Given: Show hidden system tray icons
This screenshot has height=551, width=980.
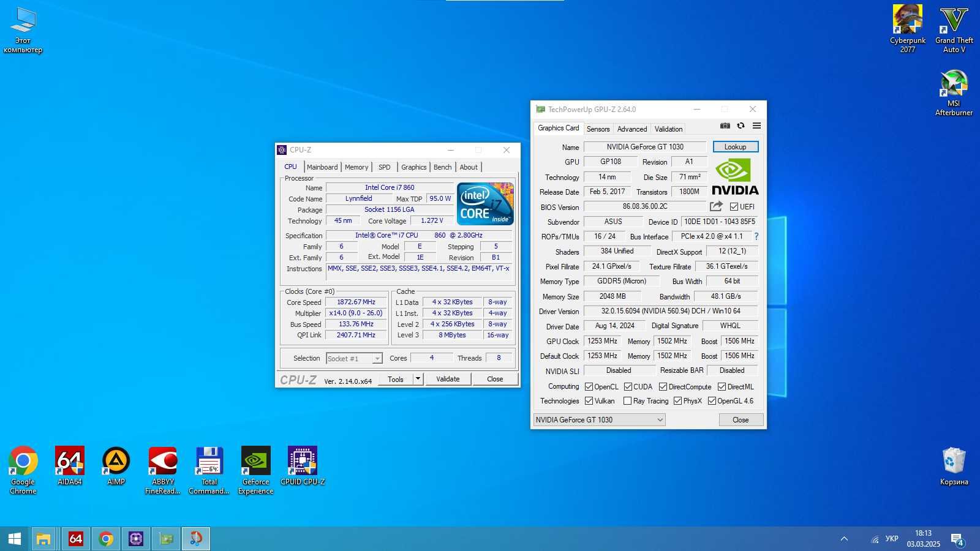Looking at the screenshot, I should tap(844, 539).
